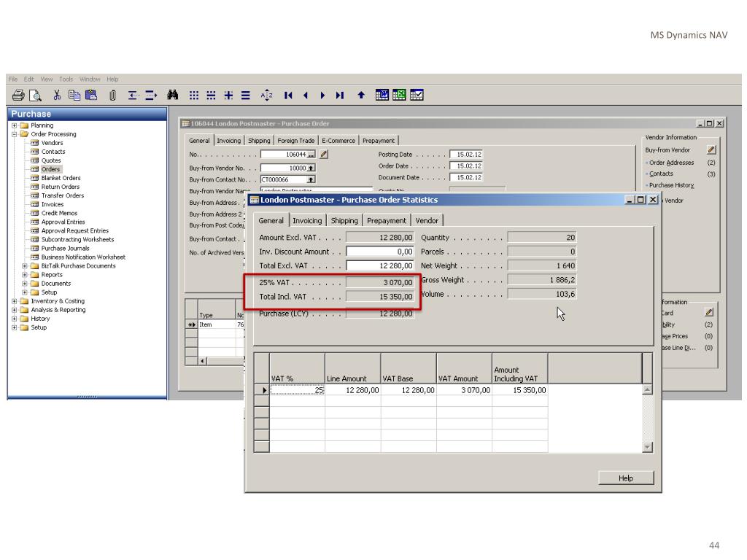Select Credit Memos in the Purchase tree
Screen dimensions: 747x560
click(59, 214)
